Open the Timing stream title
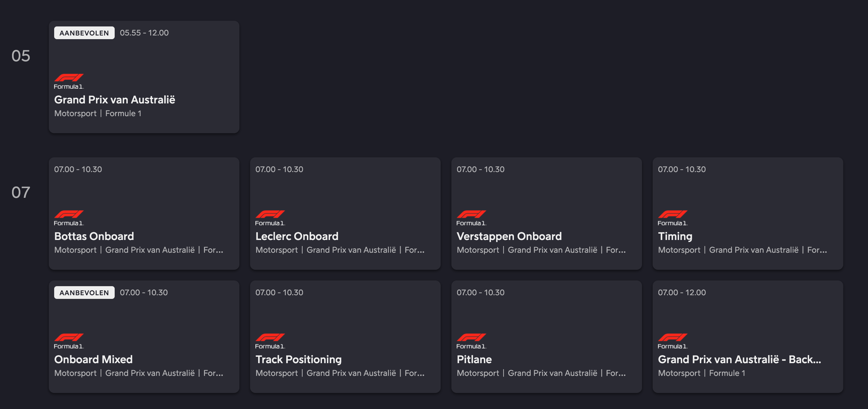 [x=675, y=236]
